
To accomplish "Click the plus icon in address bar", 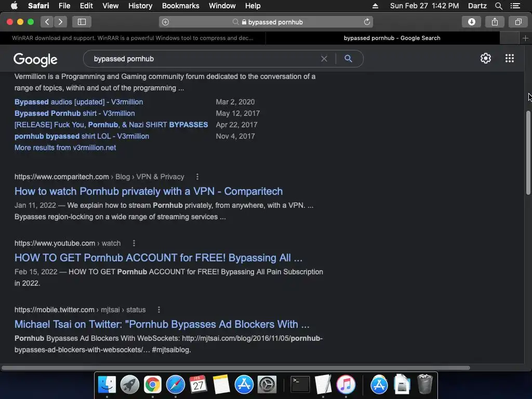I will pyautogui.click(x=165, y=22).
